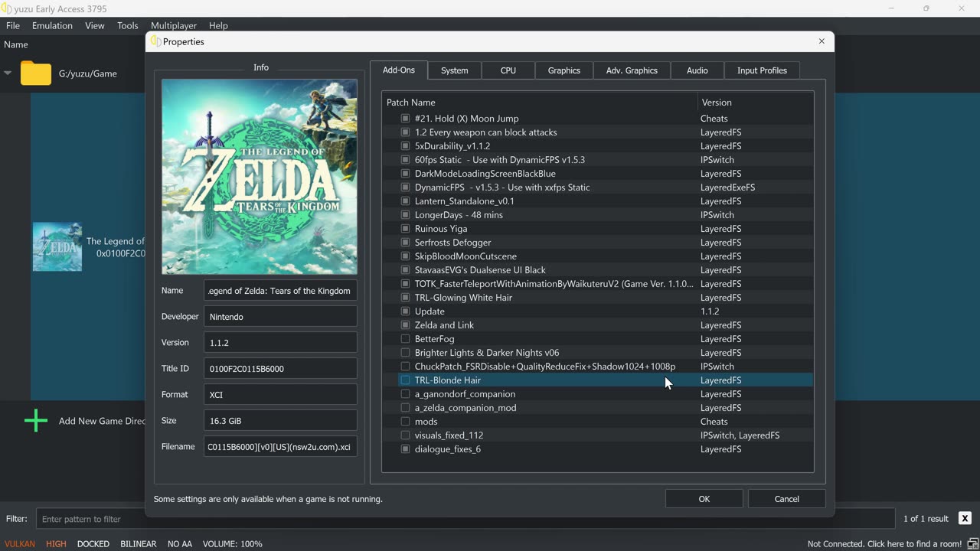The height and width of the screenshot is (551, 980).
Task: Select the Zelda and Link patch row
Action: (597, 325)
